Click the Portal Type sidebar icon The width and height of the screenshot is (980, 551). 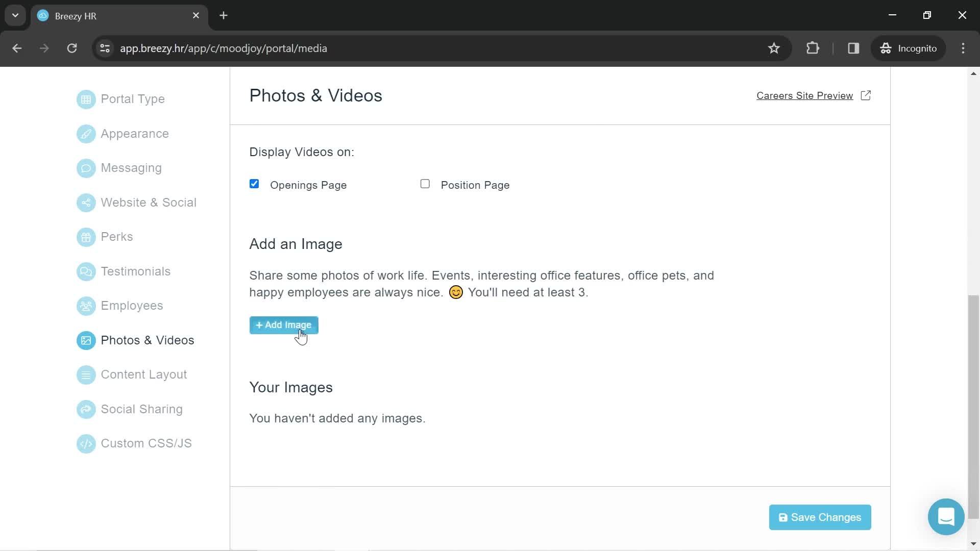[x=86, y=98]
